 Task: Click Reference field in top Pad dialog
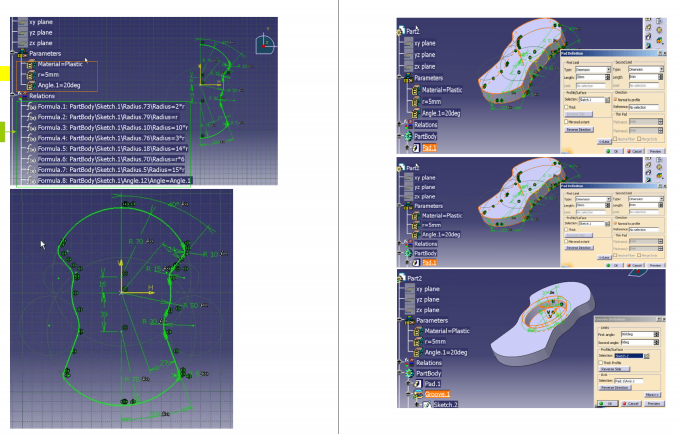coord(644,107)
